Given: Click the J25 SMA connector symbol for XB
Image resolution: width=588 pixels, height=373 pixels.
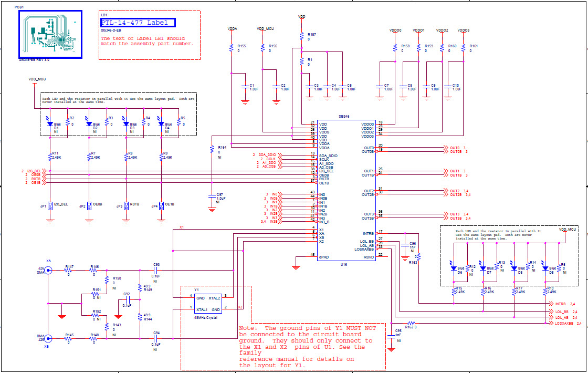Looking at the screenshot, I should point(48,337).
